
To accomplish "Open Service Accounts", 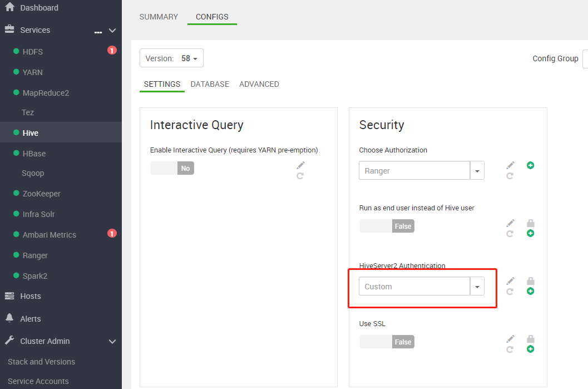I will click(x=38, y=381).
